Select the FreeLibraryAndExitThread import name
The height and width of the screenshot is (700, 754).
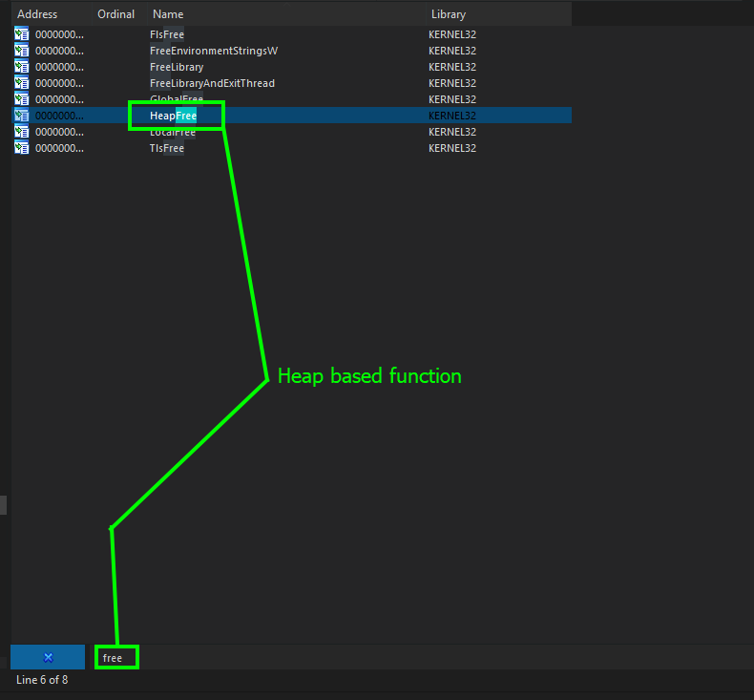[212, 83]
